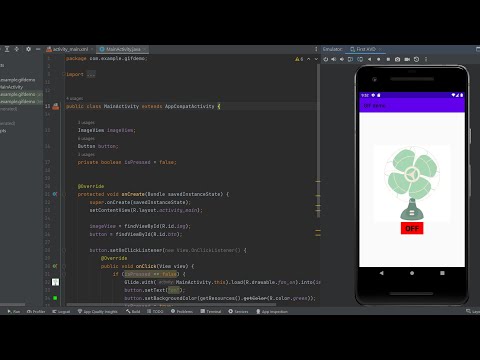The width and height of the screenshot is (480, 360).
Task: Switch to the activity_main.xml editor tab
Action: pyautogui.click(x=70, y=49)
